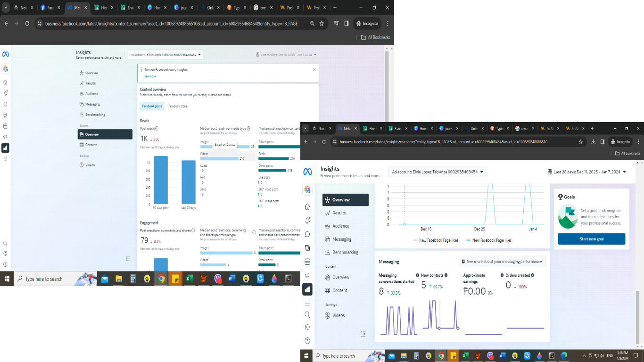644x362 pixels.
Task: Open the Settings gear in the back window
Action: coord(6,253)
